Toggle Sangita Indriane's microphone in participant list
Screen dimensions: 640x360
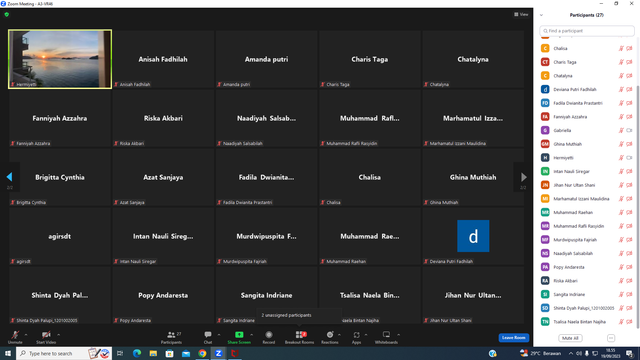click(621, 294)
